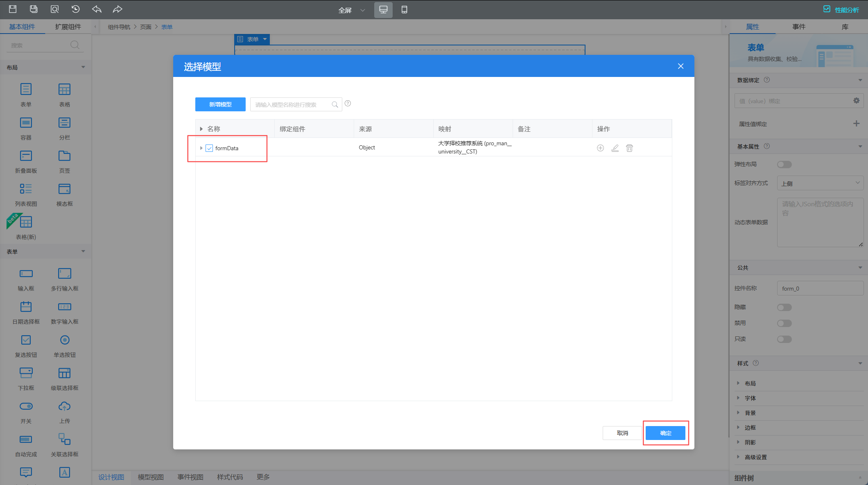The height and width of the screenshot is (485, 868).
Task: Toggle the 弹性布局 switch
Action: 784,165
